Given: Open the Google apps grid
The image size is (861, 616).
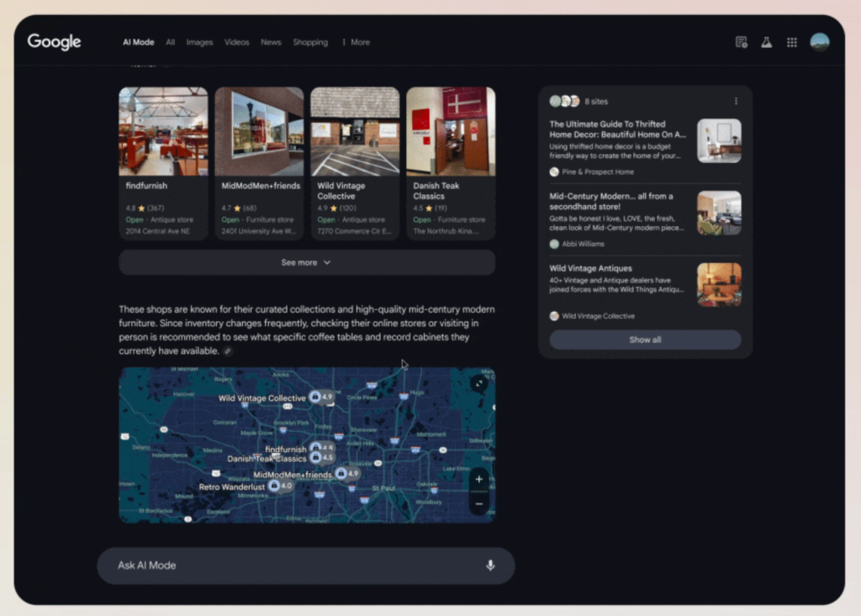Looking at the screenshot, I should pyautogui.click(x=792, y=42).
